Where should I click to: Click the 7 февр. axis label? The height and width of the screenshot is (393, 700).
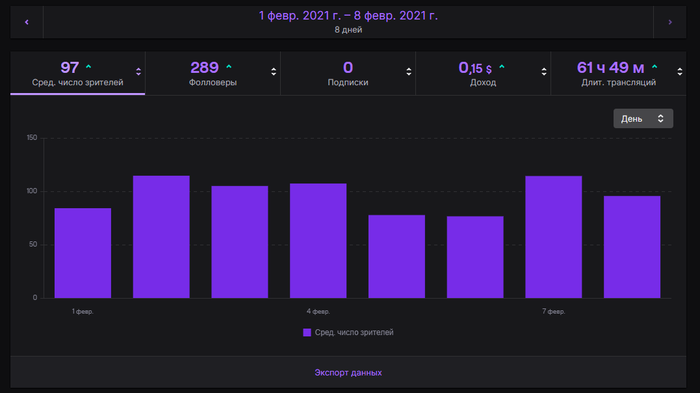point(554,311)
